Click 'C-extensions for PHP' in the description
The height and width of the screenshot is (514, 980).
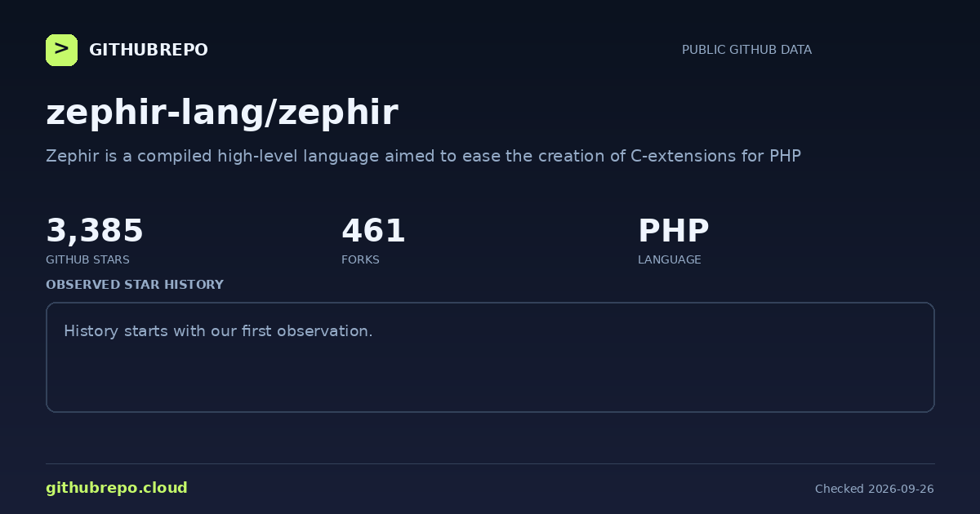715,156
